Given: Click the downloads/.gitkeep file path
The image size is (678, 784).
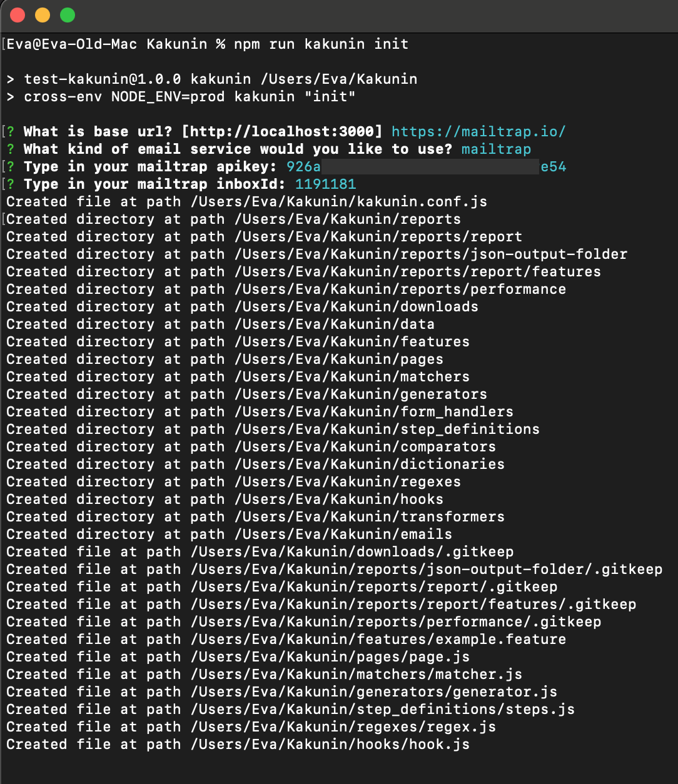Looking at the screenshot, I should click(352, 552).
